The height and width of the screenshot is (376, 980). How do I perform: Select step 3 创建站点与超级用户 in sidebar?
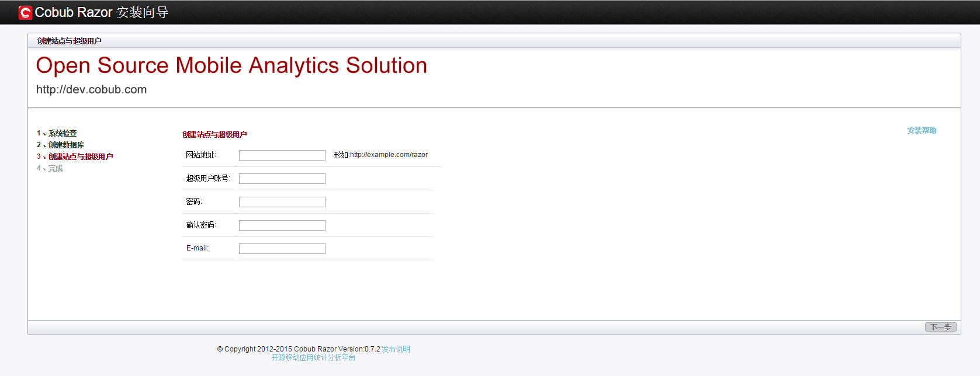[x=75, y=156]
